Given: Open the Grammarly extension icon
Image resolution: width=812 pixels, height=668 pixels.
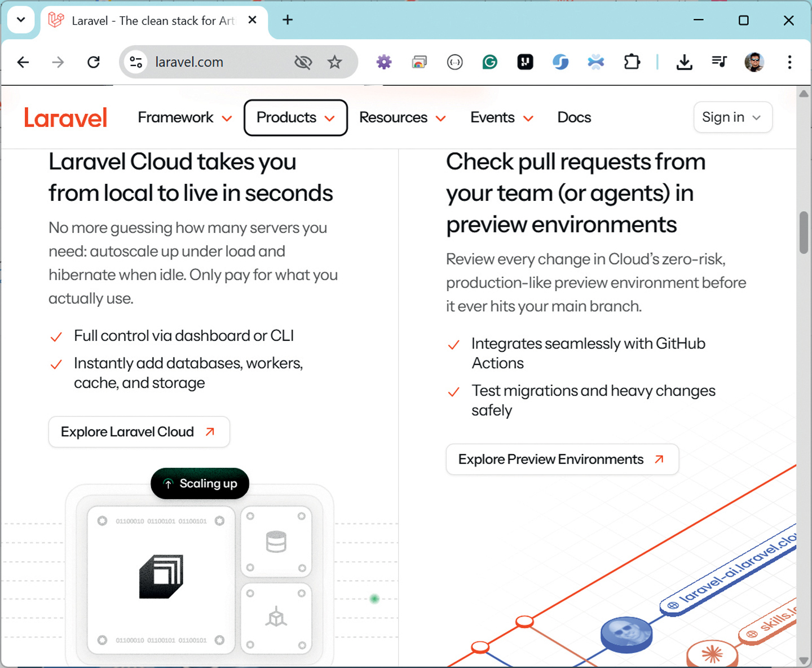Looking at the screenshot, I should click(490, 62).
